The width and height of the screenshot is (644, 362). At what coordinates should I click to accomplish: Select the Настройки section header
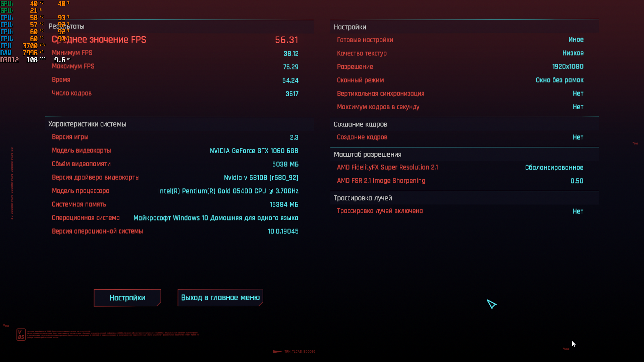click(350, 27)
